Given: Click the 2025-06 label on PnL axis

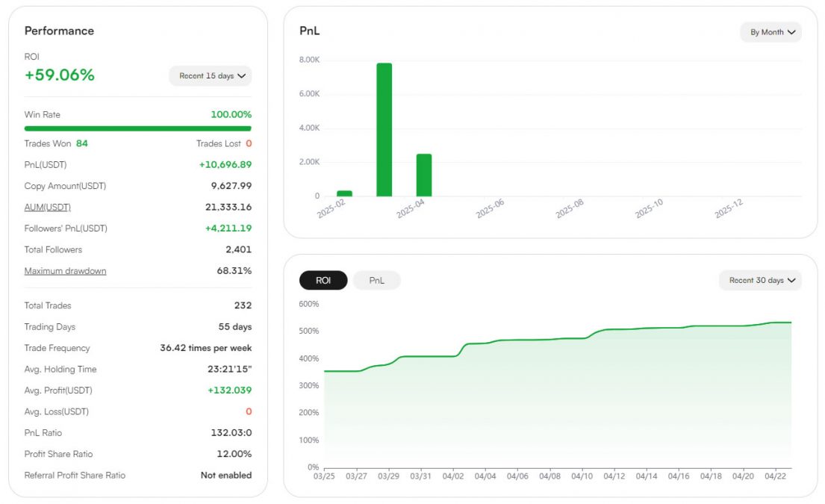Looking at the screenshot, I should (x=490, y=208).
